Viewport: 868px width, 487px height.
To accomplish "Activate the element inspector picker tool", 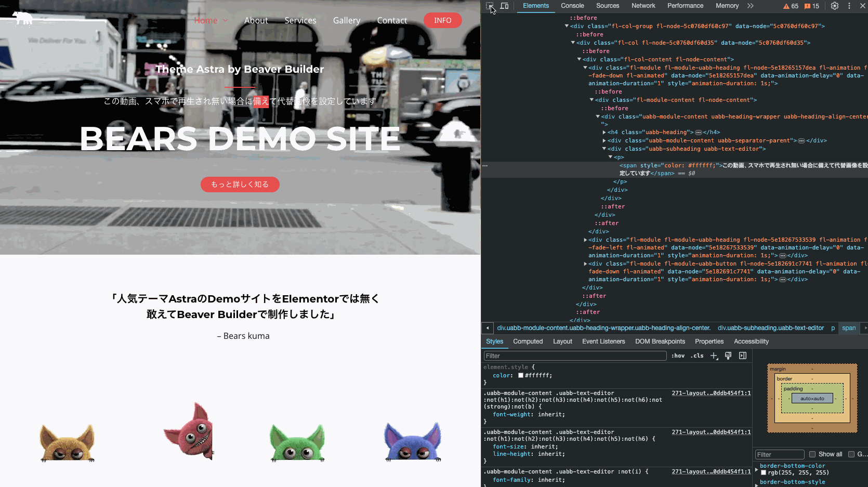I will coord(490,6).
